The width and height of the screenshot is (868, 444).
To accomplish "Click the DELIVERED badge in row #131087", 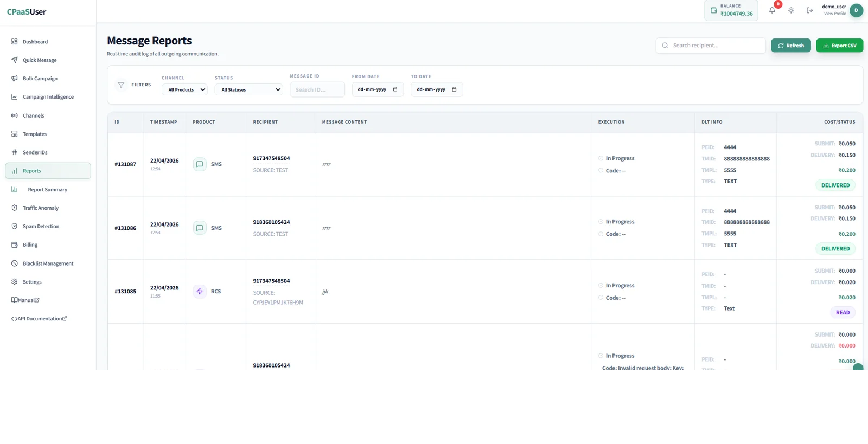I will tap(835, 185).
